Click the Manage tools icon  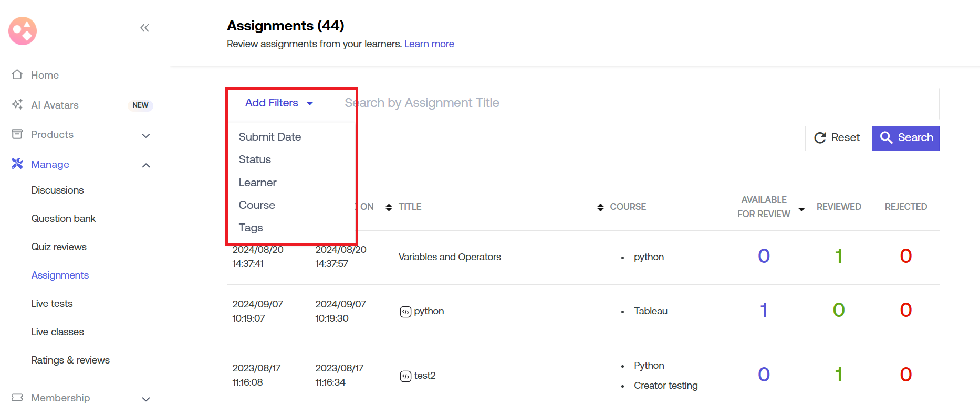click(x=17, y=164)
